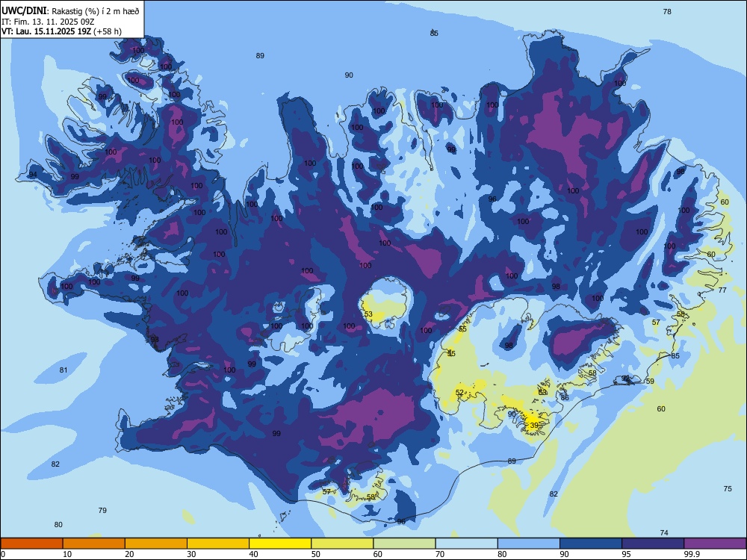
Task: Click the humidity value 77 on the map
Action: [722, 290]
